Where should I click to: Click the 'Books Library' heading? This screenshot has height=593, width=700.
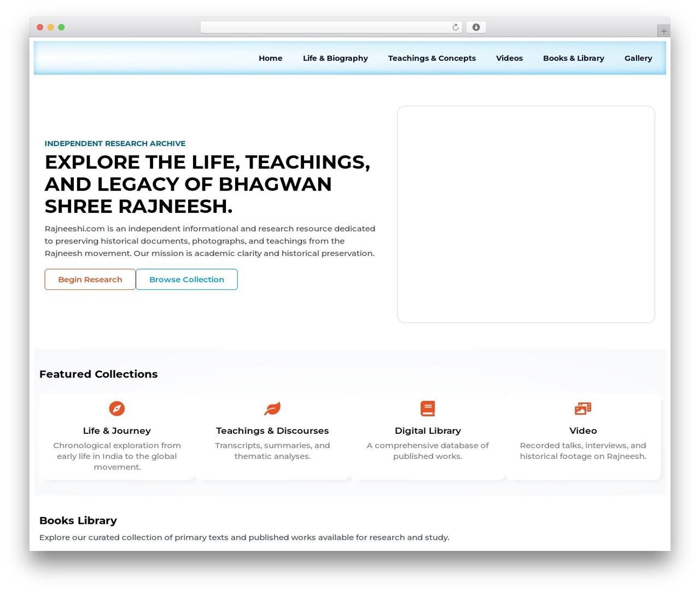(78, 521)
